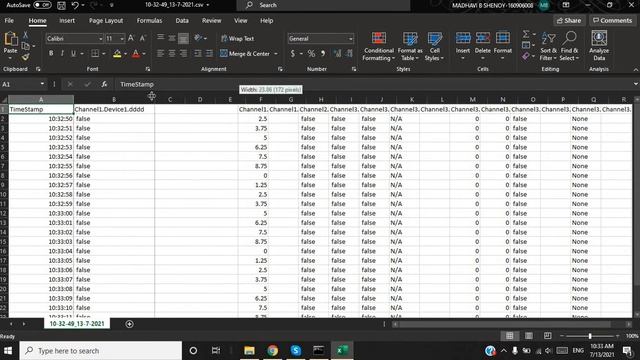The height and width of the screenshot is (360, 640).
Task: Click the zoom slider handle
Action: tap(590, 336)
